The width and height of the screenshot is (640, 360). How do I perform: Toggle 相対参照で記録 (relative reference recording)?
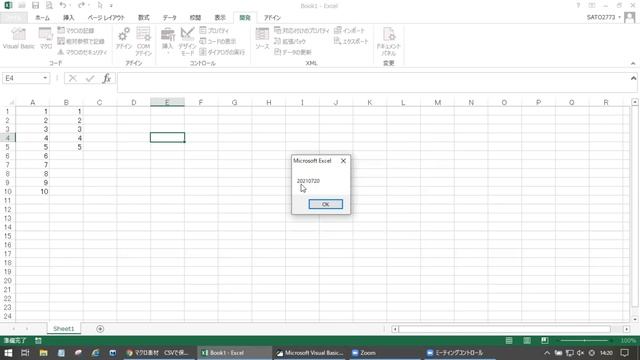(x=81, y=41)
